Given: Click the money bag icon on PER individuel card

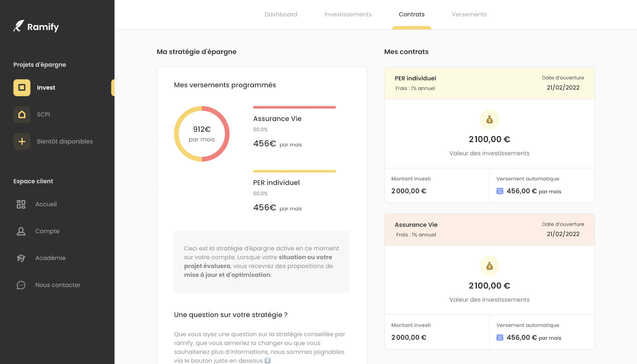Looking at the screenshot, I should (489, 119).
